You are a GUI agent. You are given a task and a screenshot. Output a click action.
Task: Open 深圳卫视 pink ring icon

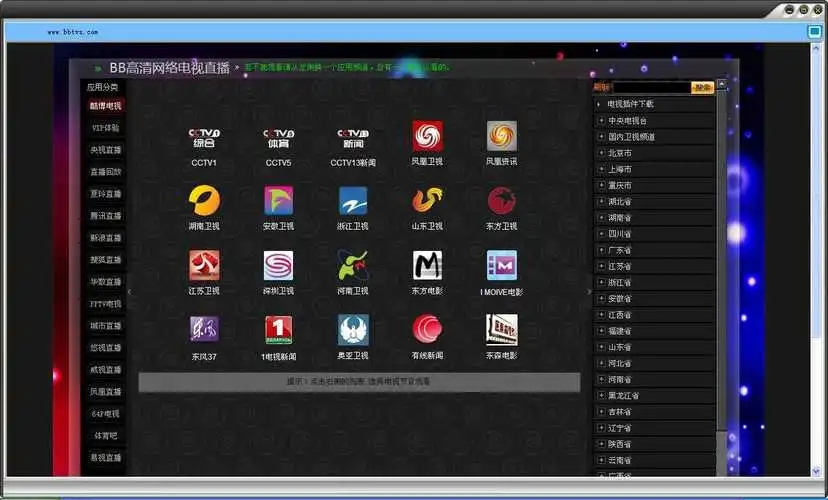(278, 265)
